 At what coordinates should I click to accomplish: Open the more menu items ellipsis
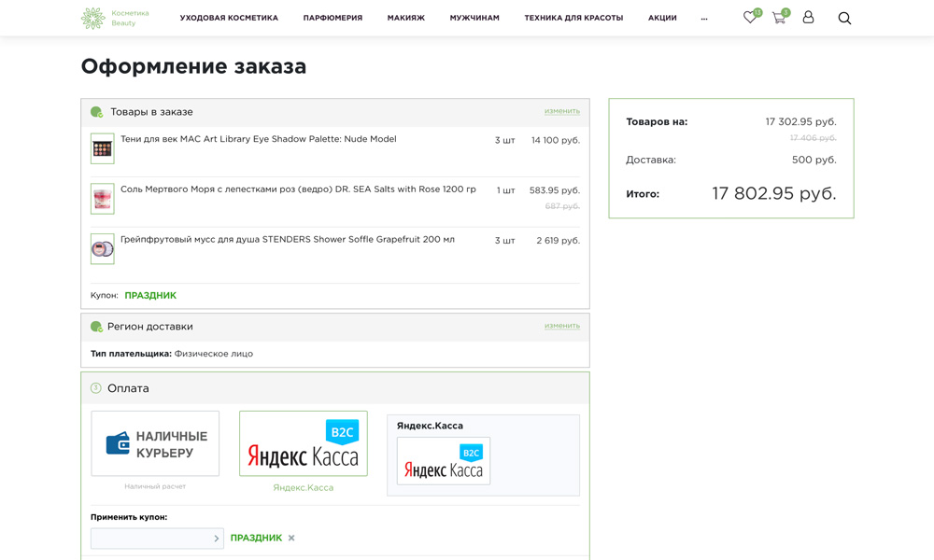pos(704,18)
